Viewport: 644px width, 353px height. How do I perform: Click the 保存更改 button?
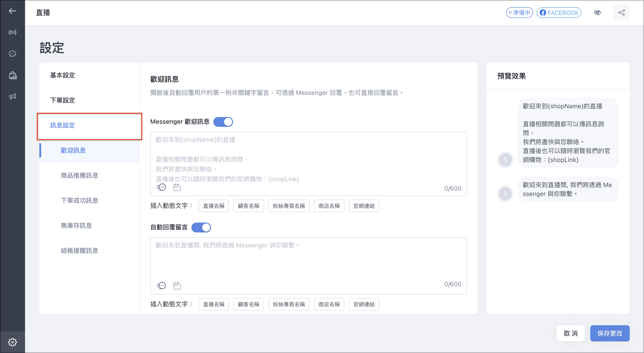(x=610, y=333)
